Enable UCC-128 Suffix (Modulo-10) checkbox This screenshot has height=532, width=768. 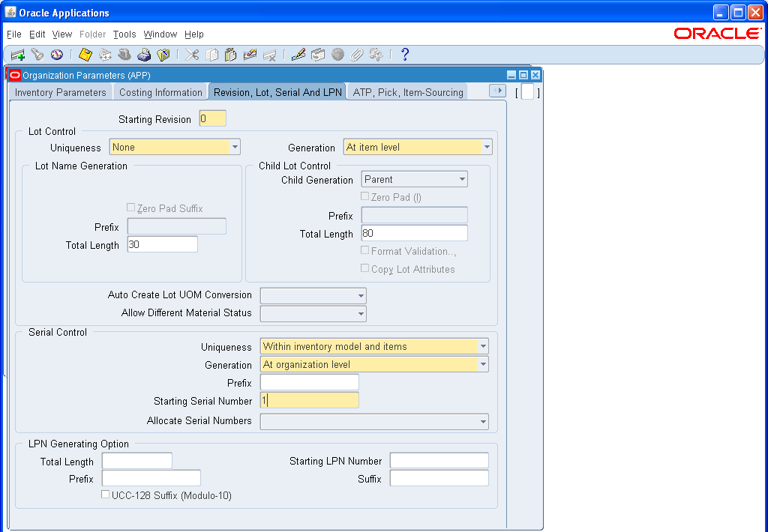[105, 495]
